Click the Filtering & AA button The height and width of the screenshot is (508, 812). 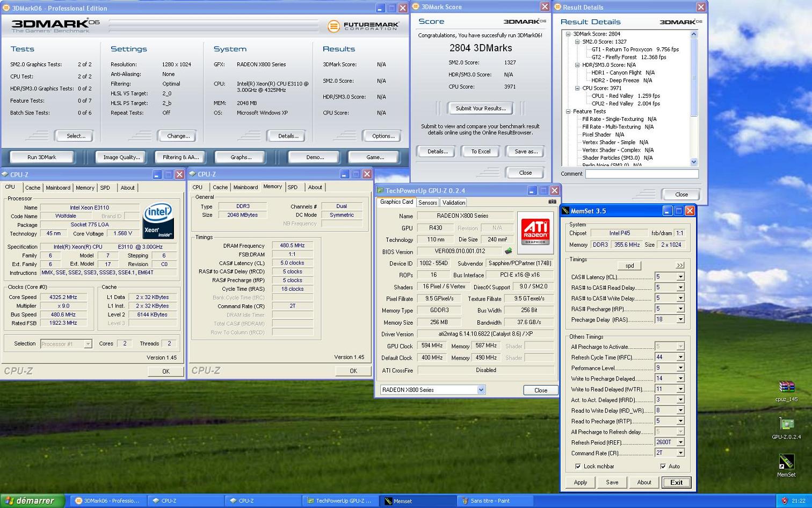[x=180, y=157]
